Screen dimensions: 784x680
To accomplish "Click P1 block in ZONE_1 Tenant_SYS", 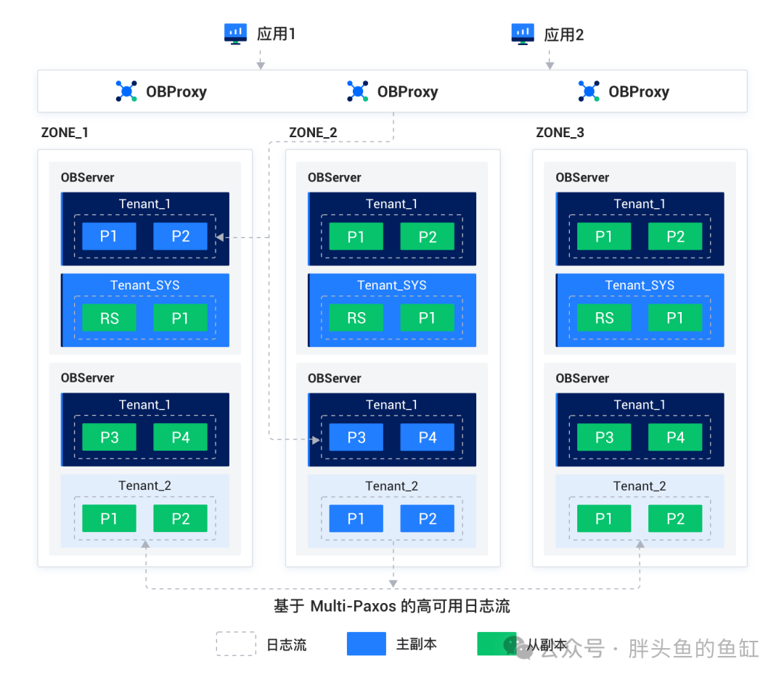I will point(180,318).
